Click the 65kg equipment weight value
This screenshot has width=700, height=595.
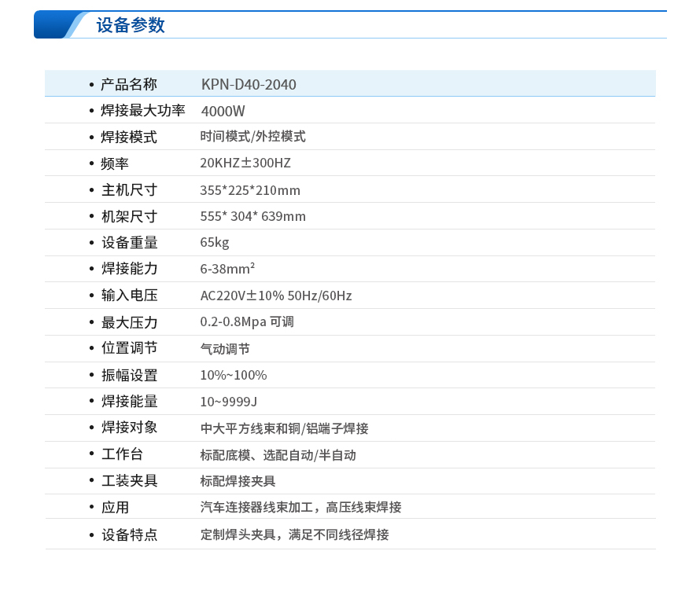pos(215,242)
